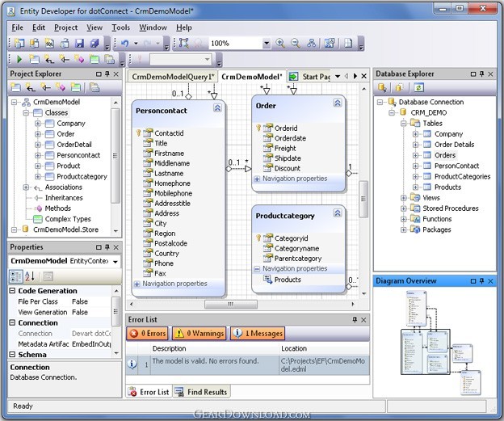Toggle the 1 Messages filter

[x=258, y=334]
